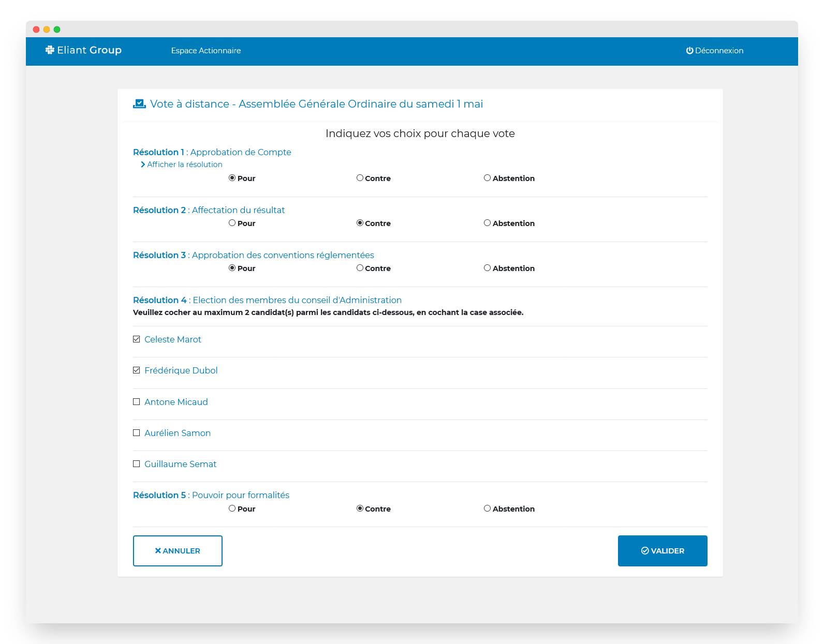The image size is (824, 644).
Task: Choose Abstention for Résolution 2
Action: point(487,223)
